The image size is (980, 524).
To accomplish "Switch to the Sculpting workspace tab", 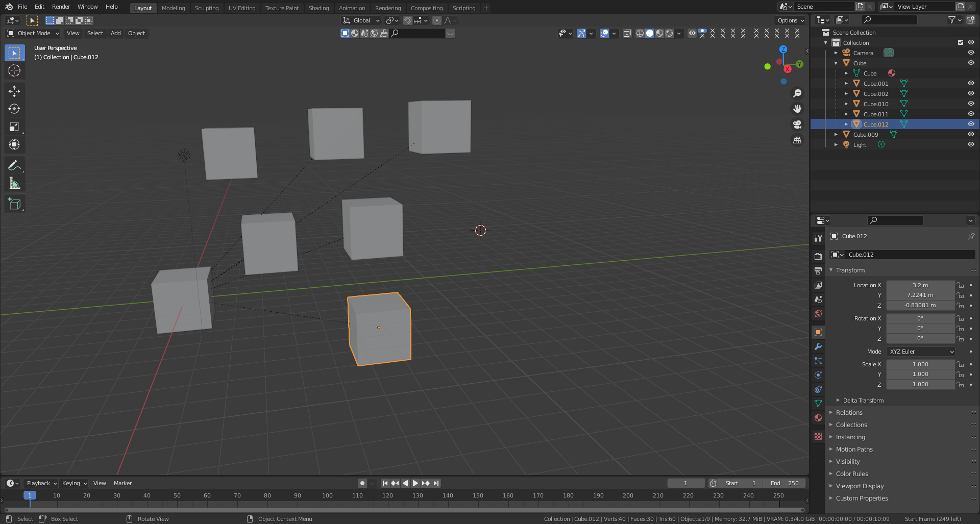I will point(207,8).
